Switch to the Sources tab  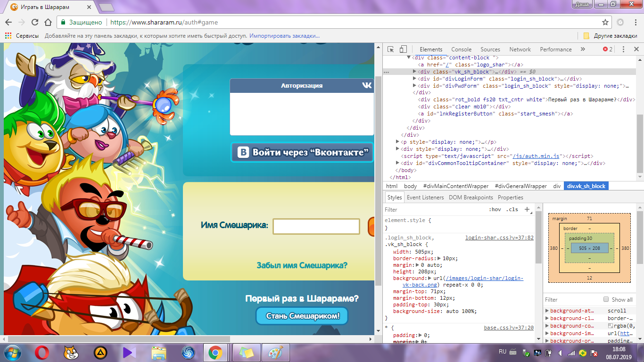coord(490,49)
